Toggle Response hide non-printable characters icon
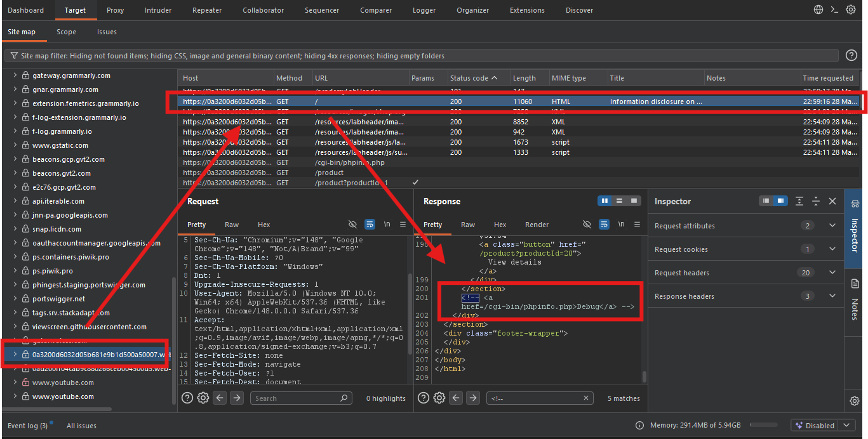 587,225
